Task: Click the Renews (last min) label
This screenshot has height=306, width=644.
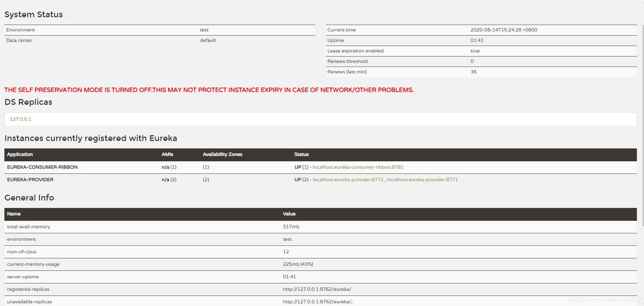Action: click(347, 72)
